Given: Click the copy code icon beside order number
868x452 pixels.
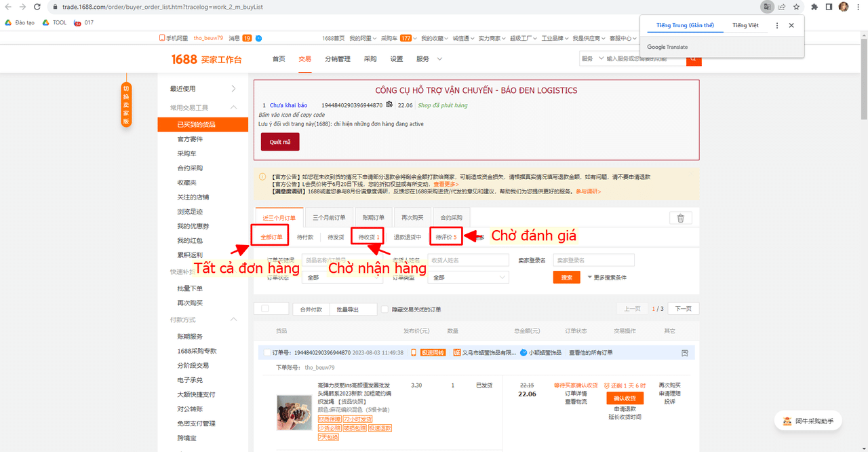Looking at the screenshot, I should click(389, 105).
